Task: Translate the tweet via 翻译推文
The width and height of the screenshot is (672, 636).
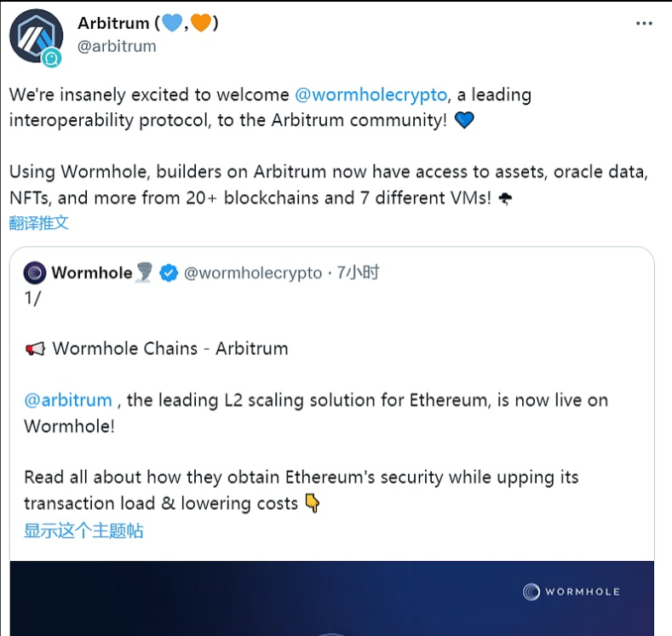Action: 39,223
